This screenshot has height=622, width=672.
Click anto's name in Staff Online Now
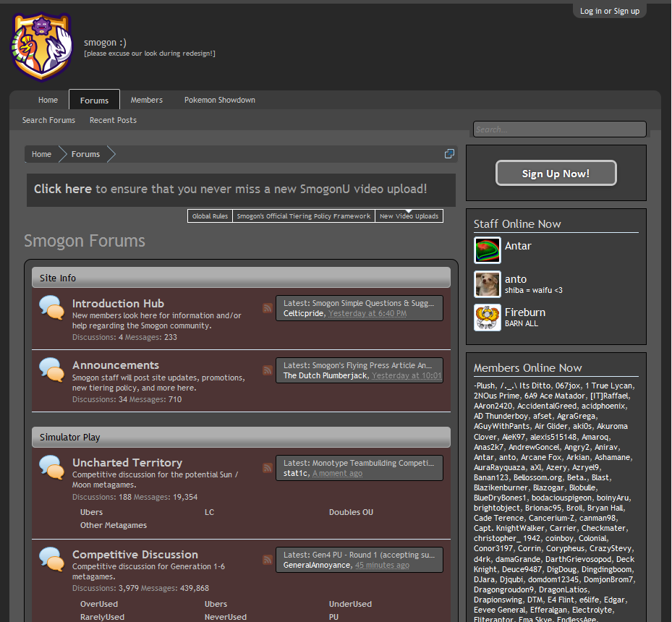tap(516, 279)
